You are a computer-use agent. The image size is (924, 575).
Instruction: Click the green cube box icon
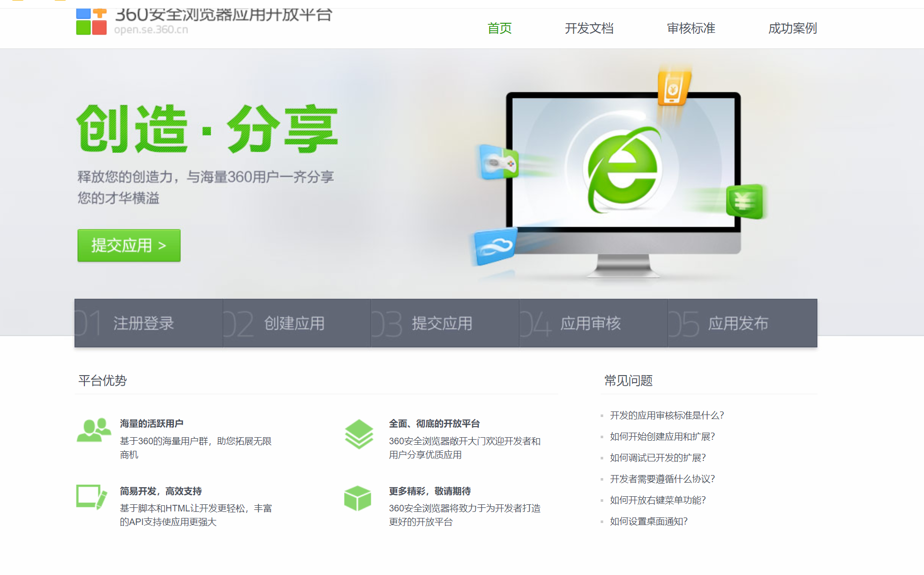(x=358, y=498)
